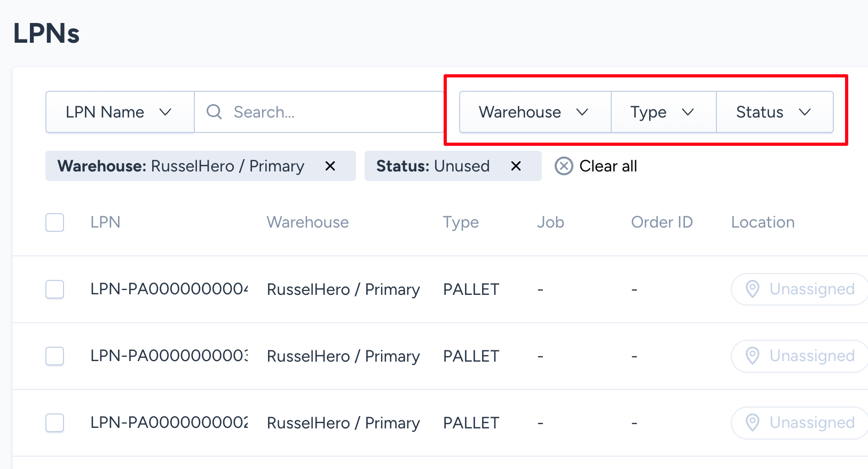This screenshot has width=868, height=469.
Task: Click the Unassigned location button in third row
Action: [x=800, y=423]
